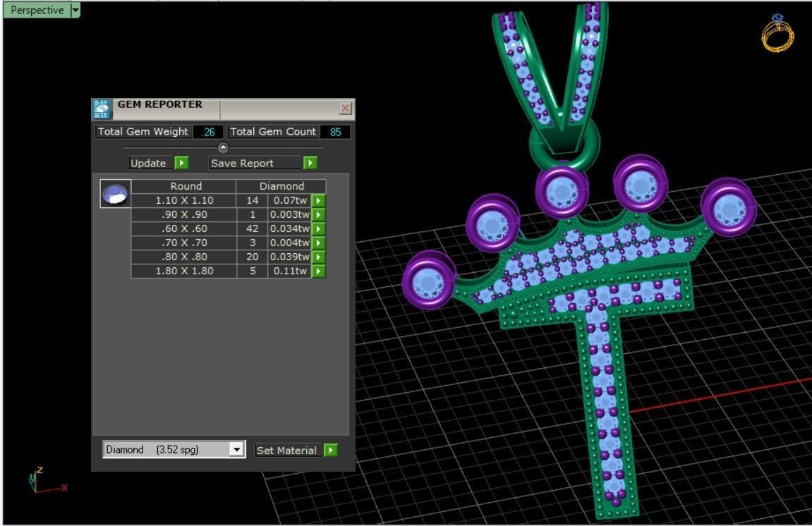Click the Set Material button label
This screenshot has height=526, width=812.
tap(286, 451)
